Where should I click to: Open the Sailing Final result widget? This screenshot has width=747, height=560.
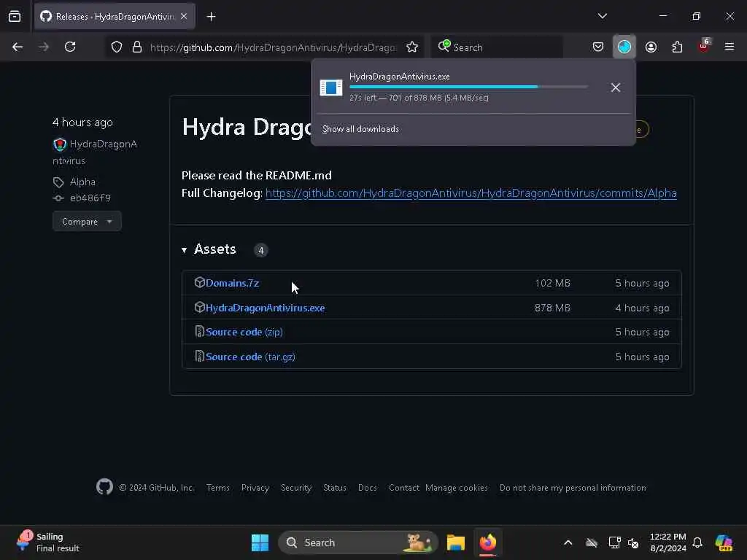pos(49,542)
